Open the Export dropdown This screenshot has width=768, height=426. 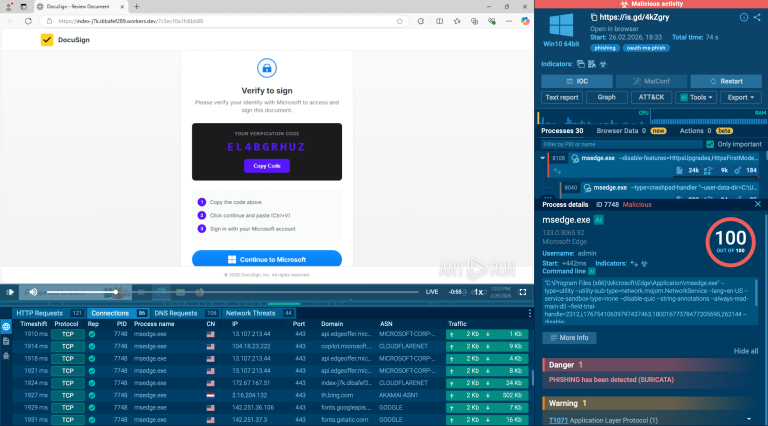click(741, 97)
